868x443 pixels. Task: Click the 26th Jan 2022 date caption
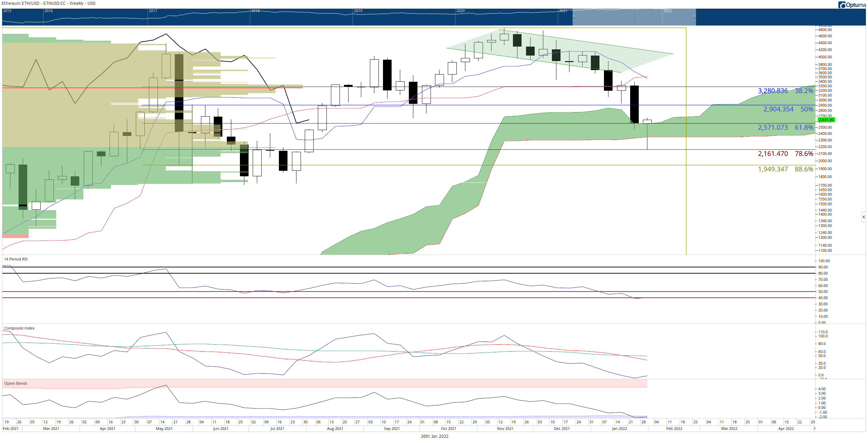click(x=434, y=436)
